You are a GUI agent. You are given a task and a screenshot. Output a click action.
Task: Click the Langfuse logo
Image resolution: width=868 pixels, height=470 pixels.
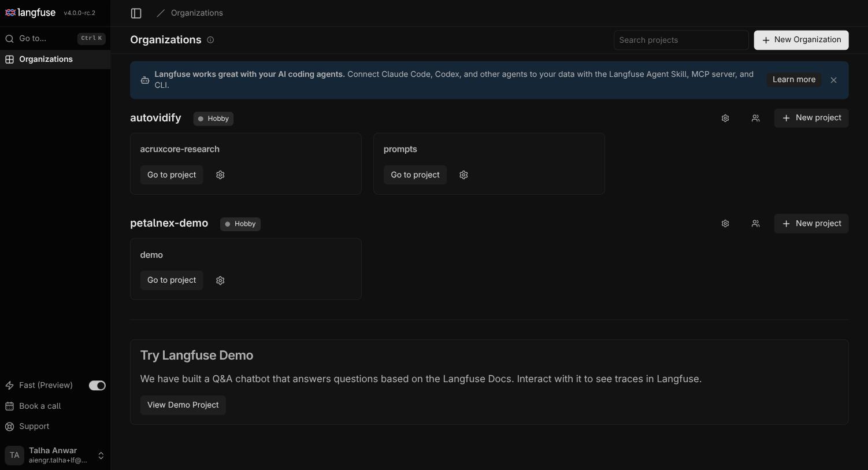(30, 13)
